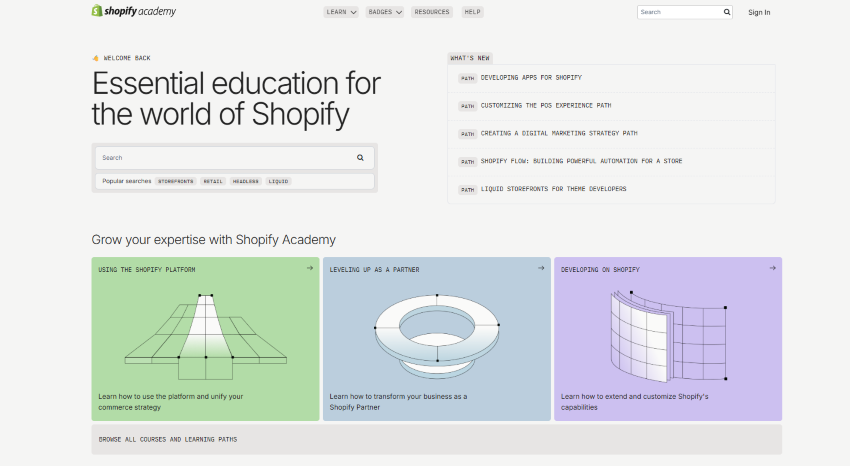The image size is (850, 466).
Task: Open the Developing on Shopify grid illustration
Action: click(x=668, y=336)
